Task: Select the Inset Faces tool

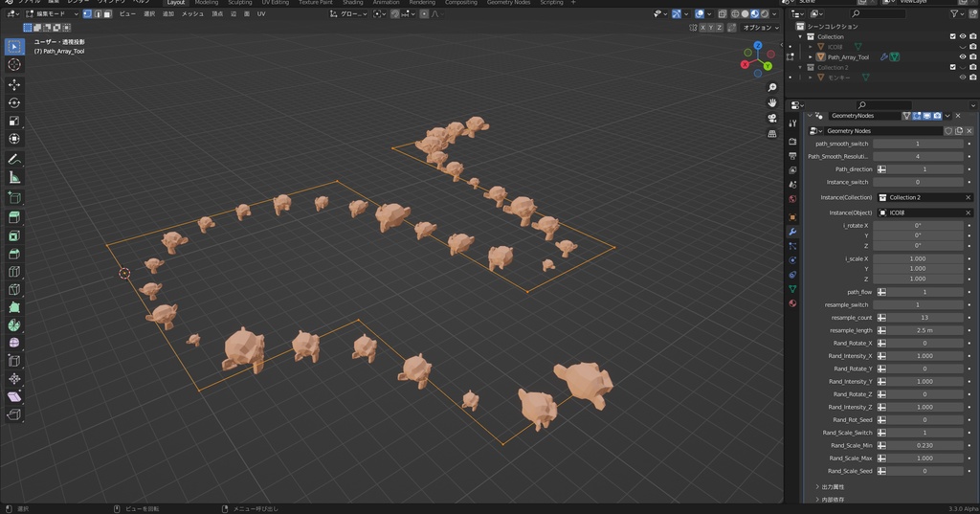Action: pyautogui.click(x=14, y=235)
